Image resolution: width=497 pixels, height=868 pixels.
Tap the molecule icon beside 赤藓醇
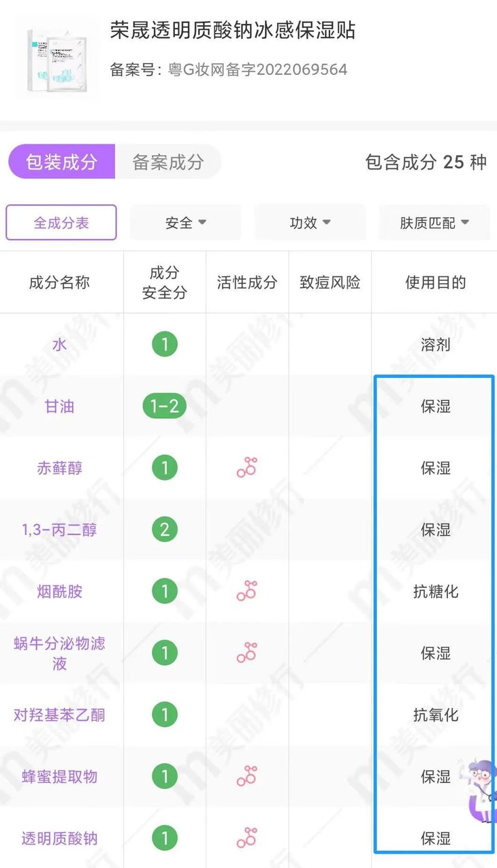(x=247, y=467)
